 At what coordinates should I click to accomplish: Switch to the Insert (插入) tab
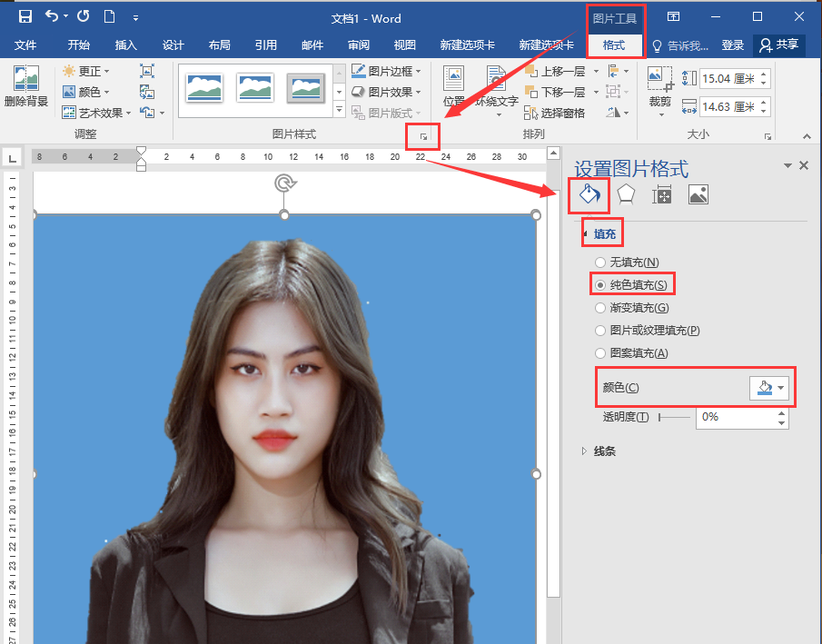[x=126, y=45]
